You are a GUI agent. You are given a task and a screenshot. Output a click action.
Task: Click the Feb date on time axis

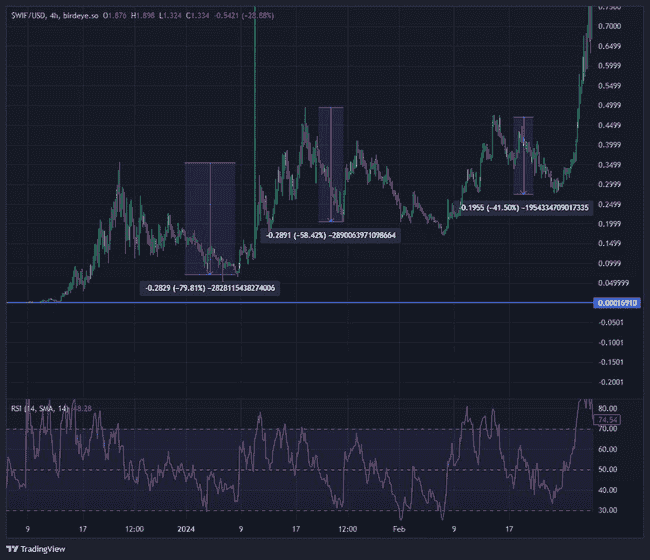[400, 526]
